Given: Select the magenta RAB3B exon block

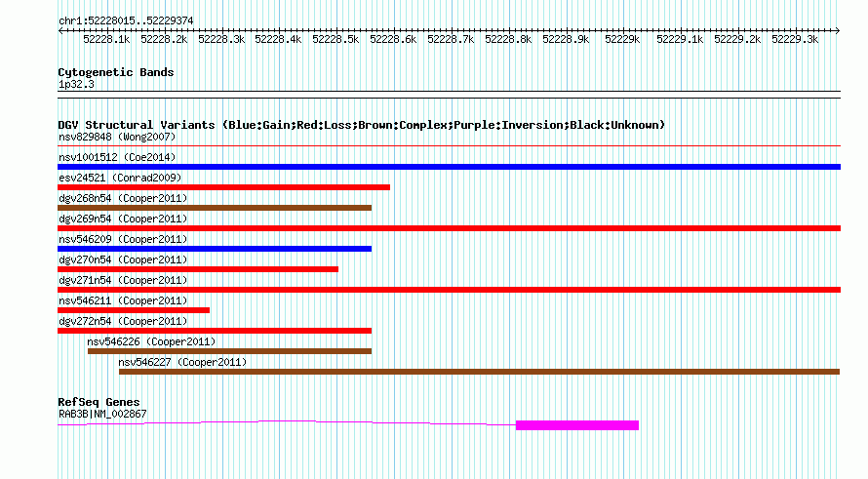Looking at the screenshot, I should [x=577, y=425].
